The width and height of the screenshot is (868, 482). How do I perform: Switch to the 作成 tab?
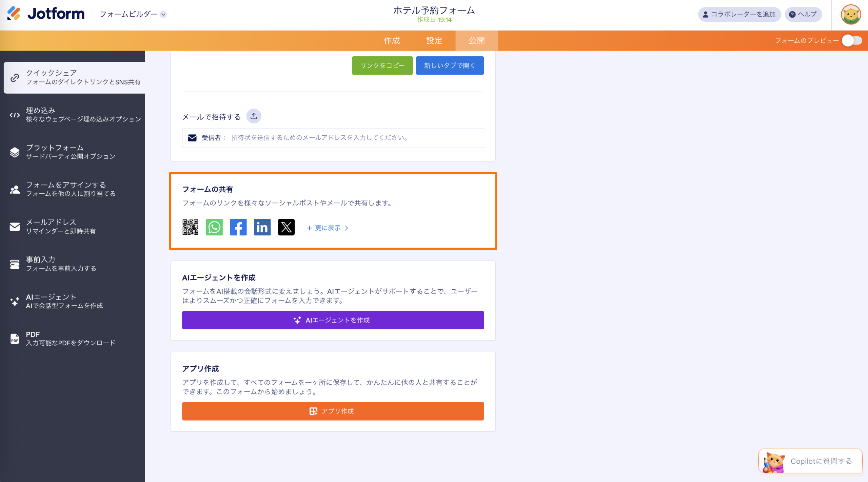click(392, 41)
